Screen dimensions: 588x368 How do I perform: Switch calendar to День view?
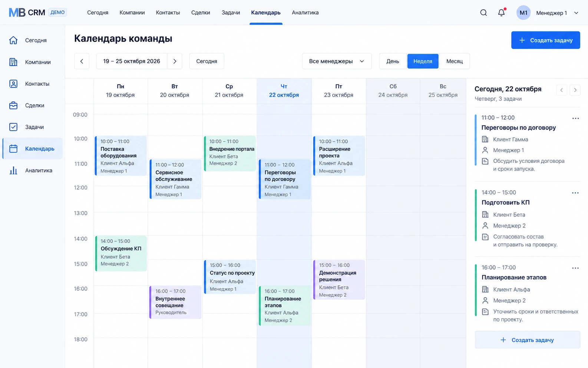tap(393, 61)
